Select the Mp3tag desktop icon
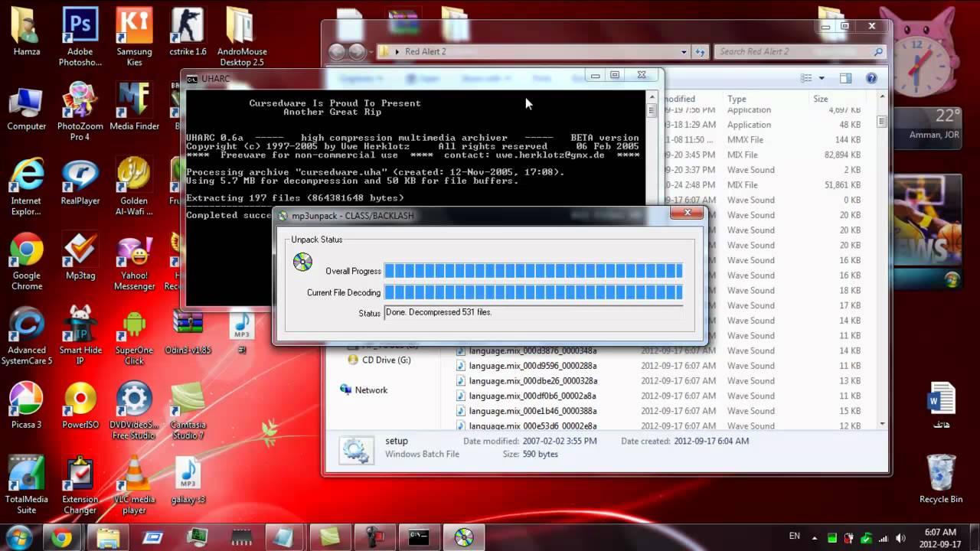Viewport: 980px width, 551px height. (x=80, y=257)
